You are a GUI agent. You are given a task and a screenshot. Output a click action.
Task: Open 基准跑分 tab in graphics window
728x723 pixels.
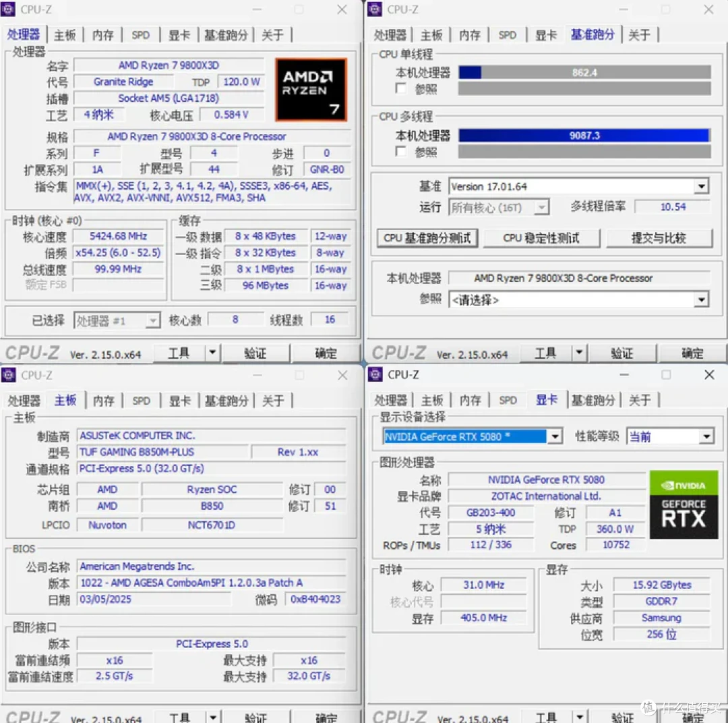(593, 400)
